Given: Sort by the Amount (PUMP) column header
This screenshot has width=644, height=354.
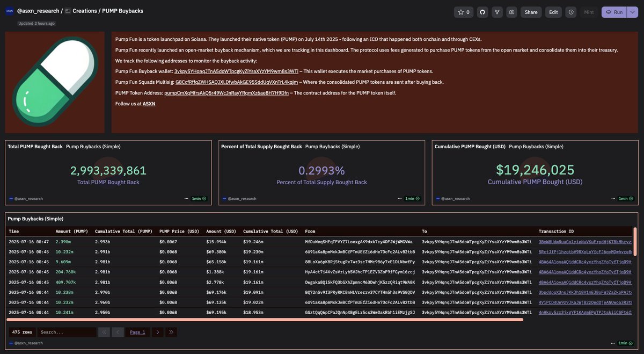Looking at the screenshot, I should pyautogui.click(x=71, y=232).
